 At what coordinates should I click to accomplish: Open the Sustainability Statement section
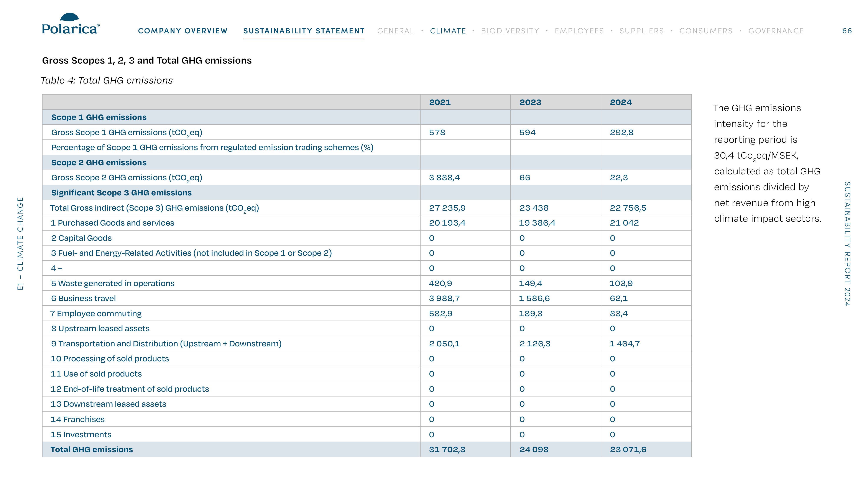point(304,31)
